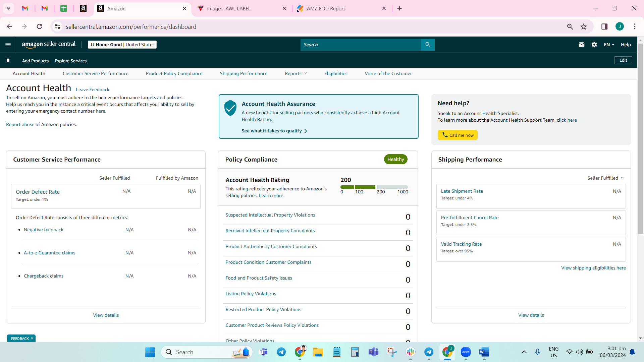This screenshot has width=644, height=362.
Task: Expand the tab search chevron
Action: pos(8,8)
